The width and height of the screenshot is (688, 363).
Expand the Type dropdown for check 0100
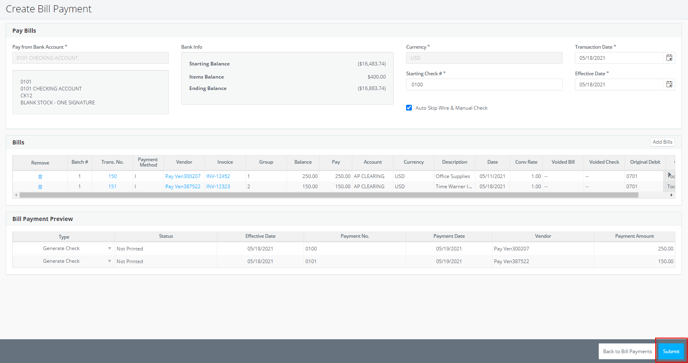(109, 248)
